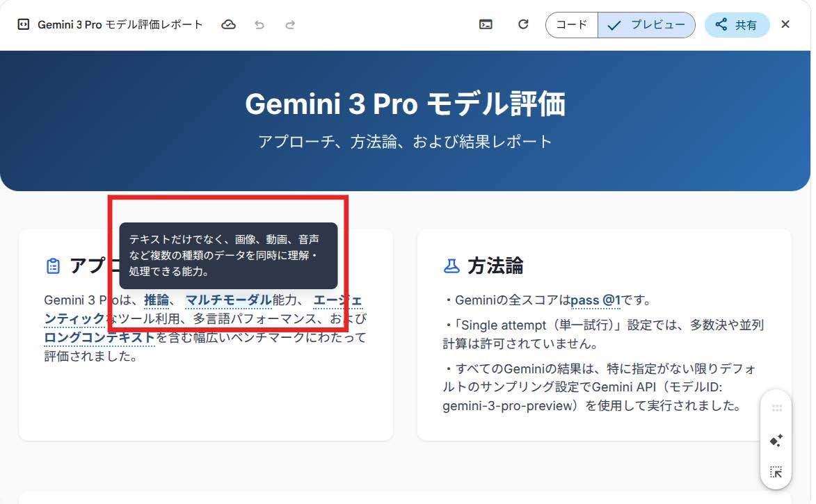Click the マルチモーダル glossary term
This screenshot has height=504, width=816.
[x=228, y=300]
